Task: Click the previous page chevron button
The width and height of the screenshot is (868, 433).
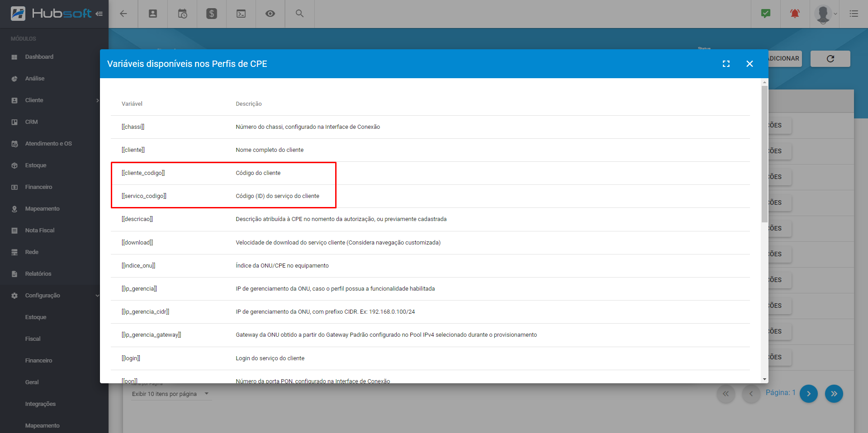Action: coord(751,394)
